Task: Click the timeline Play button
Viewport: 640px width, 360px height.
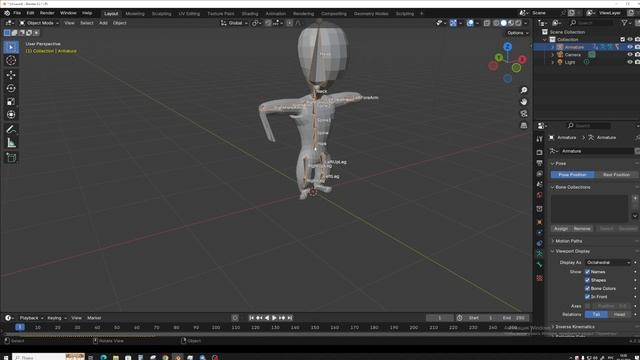Action: point(274,318)
